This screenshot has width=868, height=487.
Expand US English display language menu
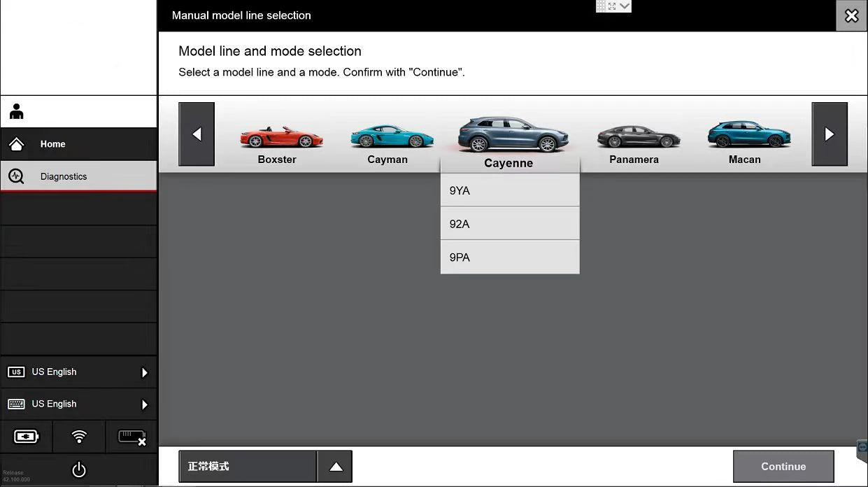coord(145,372)
